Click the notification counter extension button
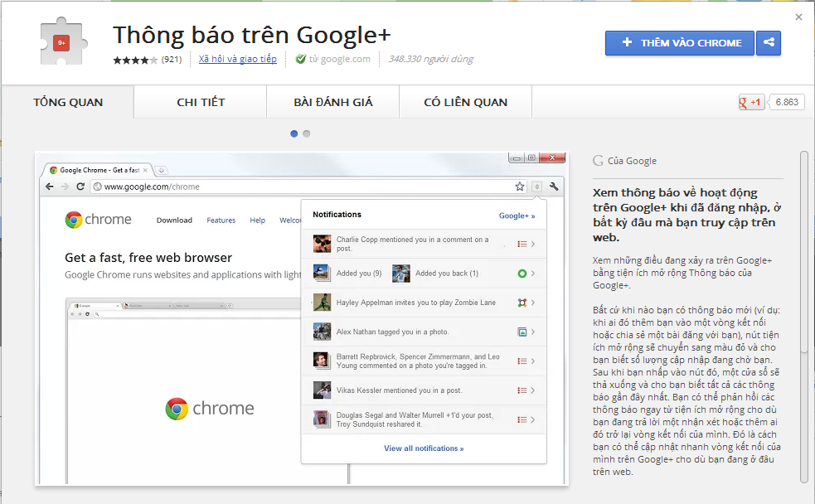 [x=537, y=186]
